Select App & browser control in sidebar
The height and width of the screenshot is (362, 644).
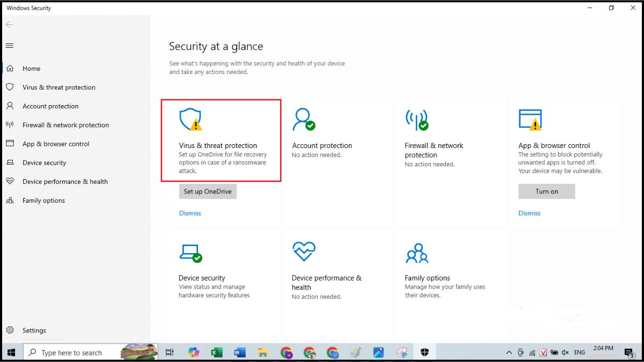point(56,144)
